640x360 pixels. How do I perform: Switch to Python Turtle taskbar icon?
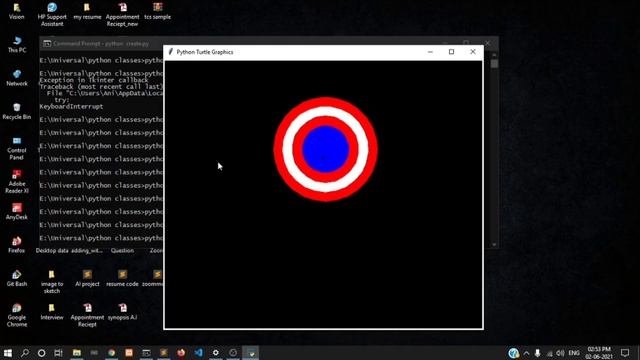click(x=250, y=353)
